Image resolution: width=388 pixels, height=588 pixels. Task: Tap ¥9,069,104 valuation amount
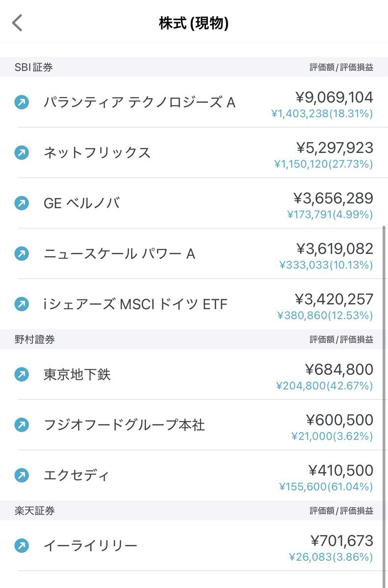[335, 97]
